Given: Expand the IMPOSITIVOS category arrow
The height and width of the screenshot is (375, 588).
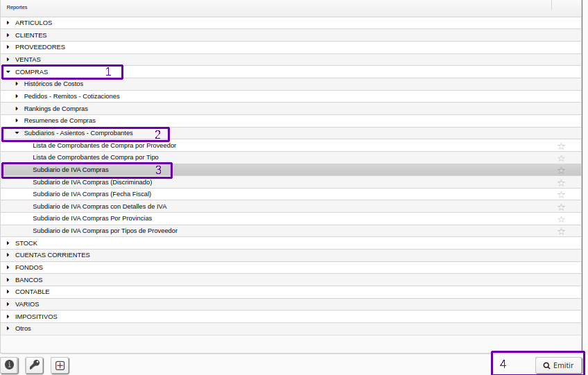Looking at the screenshot, I should tap(8, 317).
